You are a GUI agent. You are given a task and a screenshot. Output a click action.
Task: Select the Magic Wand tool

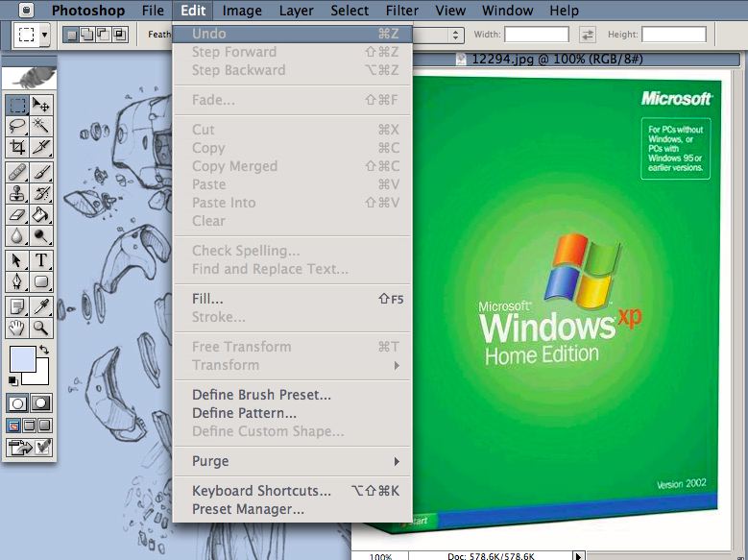[x=41, y=126]
